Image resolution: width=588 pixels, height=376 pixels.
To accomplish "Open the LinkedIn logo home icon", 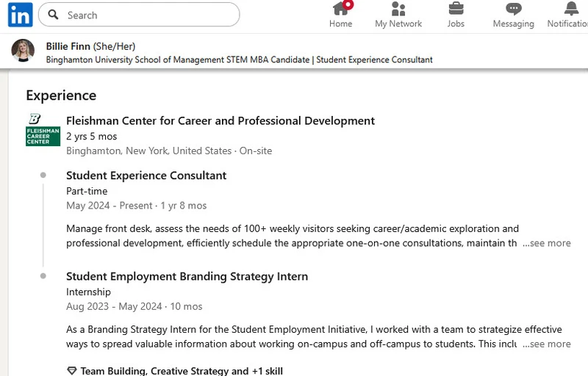I will (x=21, y=15).
